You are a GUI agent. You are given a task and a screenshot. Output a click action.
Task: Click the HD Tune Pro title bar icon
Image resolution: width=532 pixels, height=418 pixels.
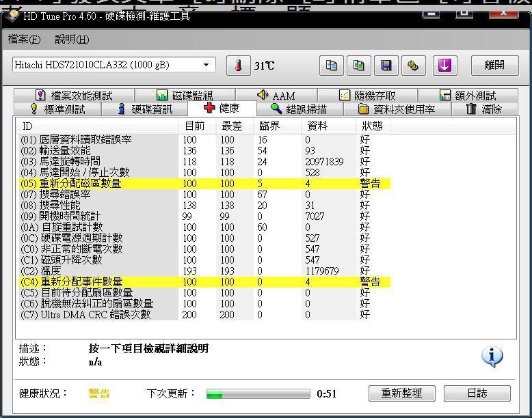tap(14, 16)
